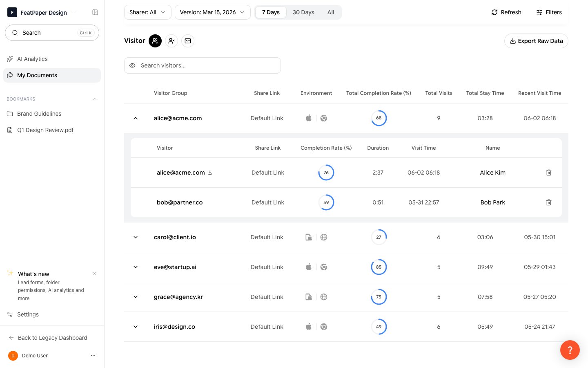
Task: Click Apple OS icon in alice@acme.com row
Action: coord(309,118)
